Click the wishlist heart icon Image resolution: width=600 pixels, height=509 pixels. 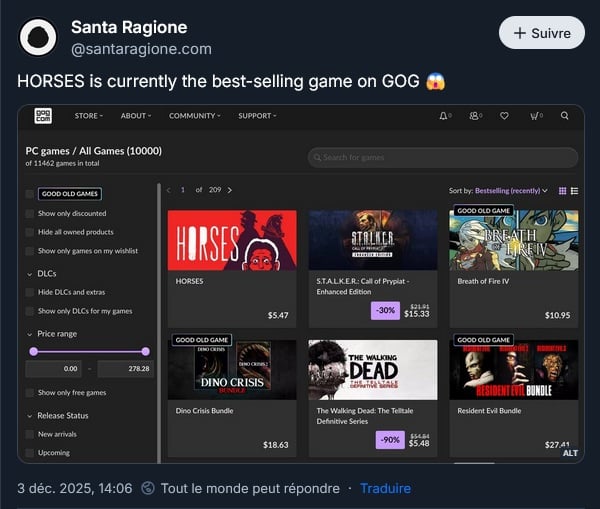[504, 116]
